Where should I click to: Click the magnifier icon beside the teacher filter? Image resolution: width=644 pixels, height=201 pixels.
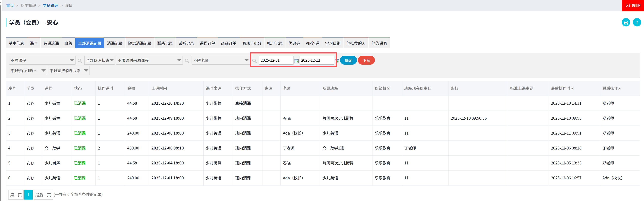255,61
